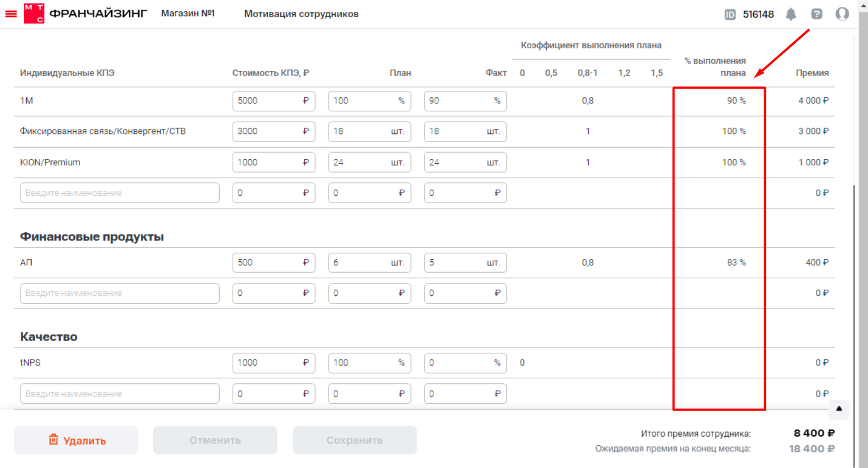Click the 83 % completion value
Viewport: 868px width, 468px height.
pos(736,262)
